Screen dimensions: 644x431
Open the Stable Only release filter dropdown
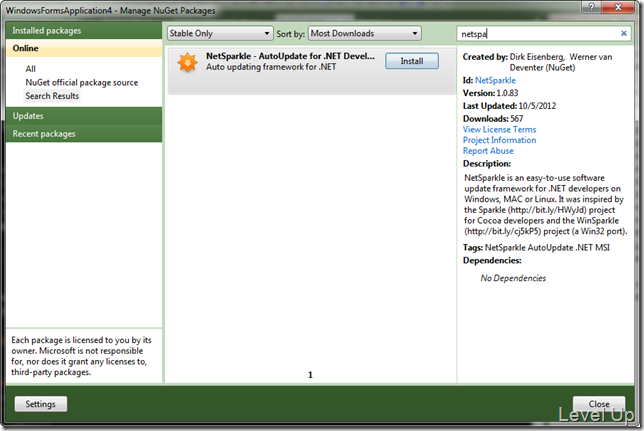(220, 33)
